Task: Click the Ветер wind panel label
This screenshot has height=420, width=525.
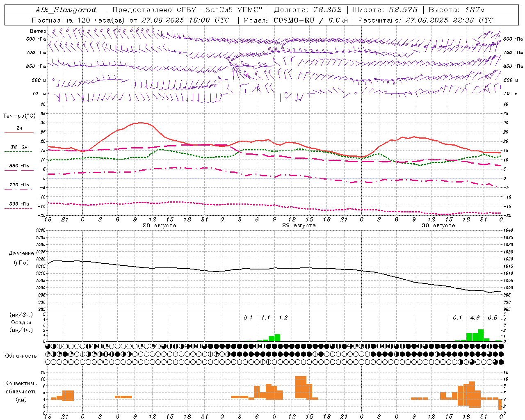Action: tap(38, 31)
